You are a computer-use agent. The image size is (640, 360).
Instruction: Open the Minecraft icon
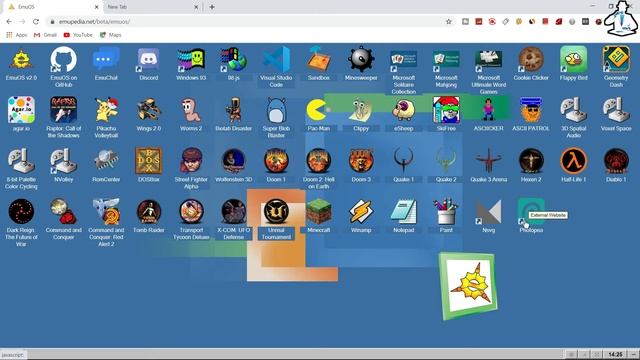(x=318, y=211)
